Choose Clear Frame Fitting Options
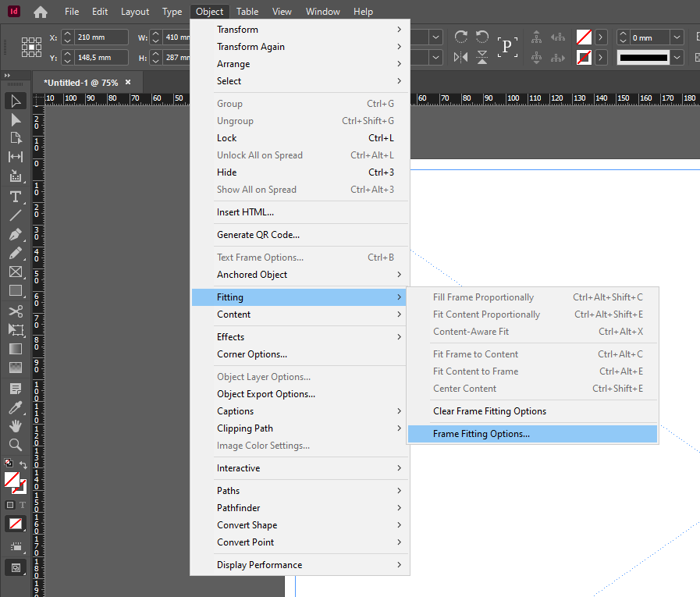This screenshot has width=700, height=597. point(532,411)
